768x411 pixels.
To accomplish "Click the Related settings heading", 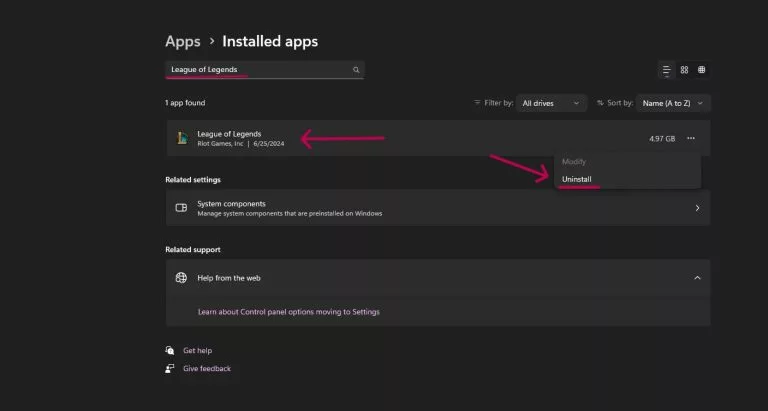I will tap(193, 180).
